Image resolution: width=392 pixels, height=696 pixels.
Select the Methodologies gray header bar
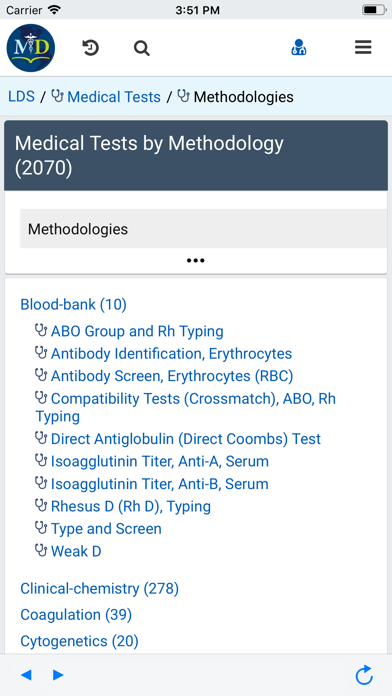tap(203, 229)
